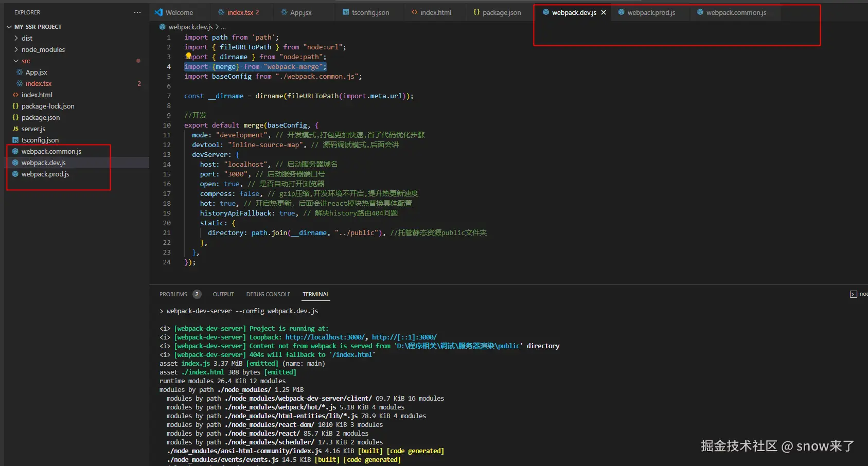
Task: Click line number 20 in the gutter
Action: 167,223
